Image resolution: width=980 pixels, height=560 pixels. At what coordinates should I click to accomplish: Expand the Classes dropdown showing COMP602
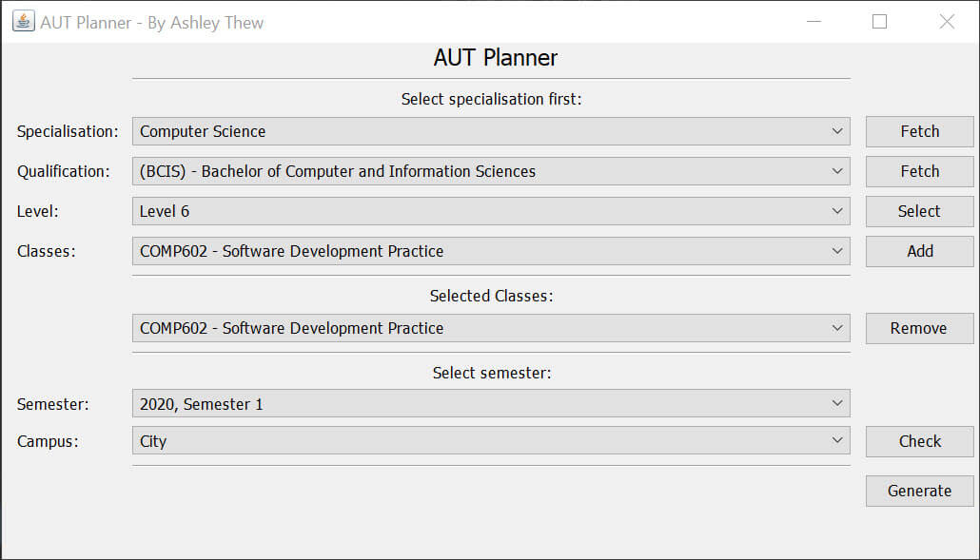(490, 251)
